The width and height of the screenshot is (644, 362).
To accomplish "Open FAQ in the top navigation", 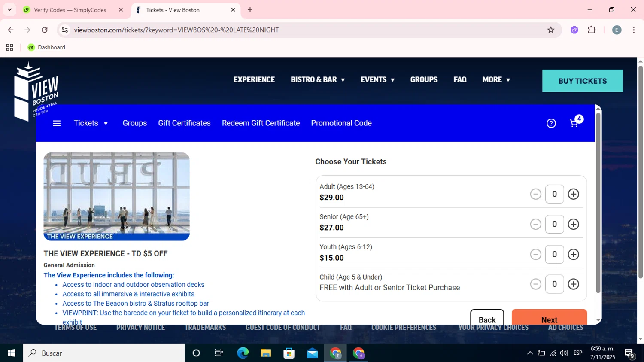I will 460,80.
